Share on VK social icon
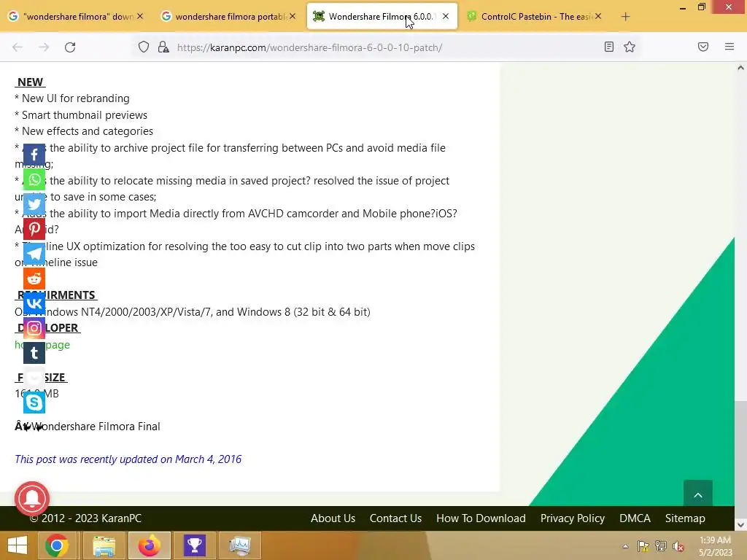Image resolution: width=747 pixels, height=560 pixels. pos(34,303)
